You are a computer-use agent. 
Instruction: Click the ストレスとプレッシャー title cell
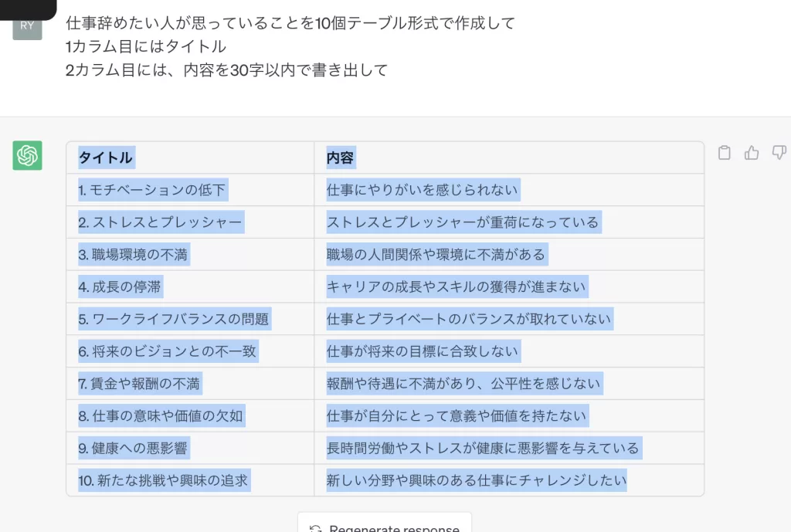(x=160, y=222)
